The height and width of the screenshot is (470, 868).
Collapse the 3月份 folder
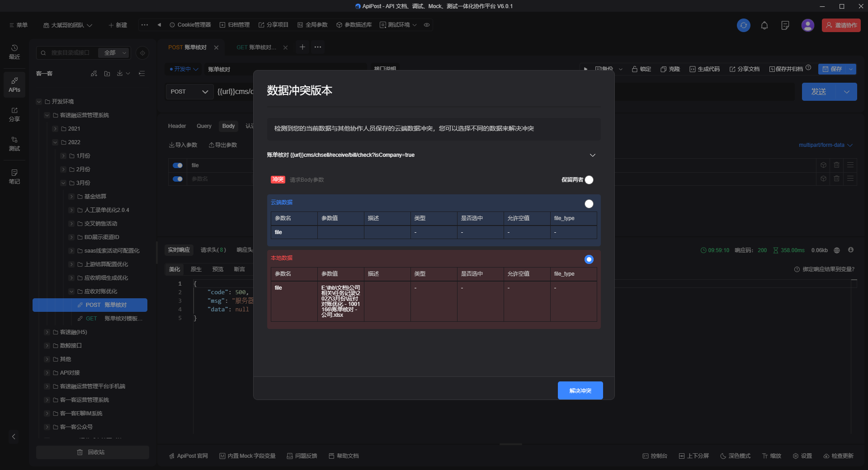tap(63, 183)
